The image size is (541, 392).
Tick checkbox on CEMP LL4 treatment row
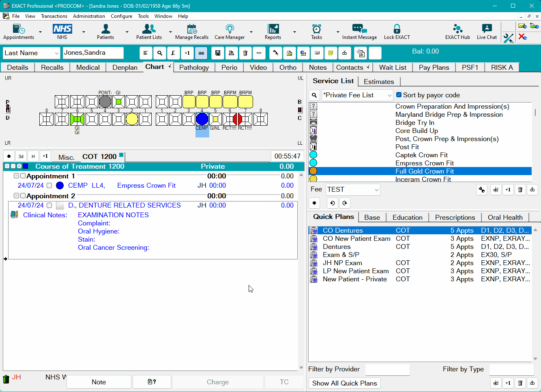[x=49, y=186]
